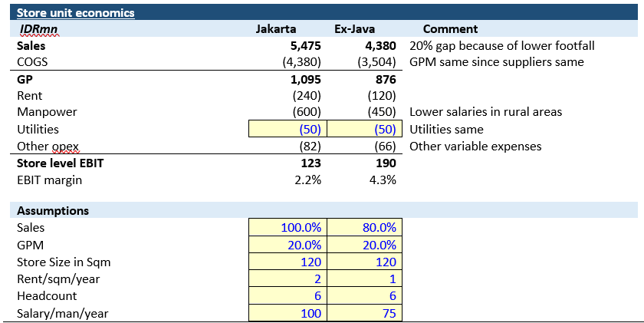Viewport: 644px width, 323px height.
Task: Select the 'EBIT margin' row label
Action: pos(49,180)
